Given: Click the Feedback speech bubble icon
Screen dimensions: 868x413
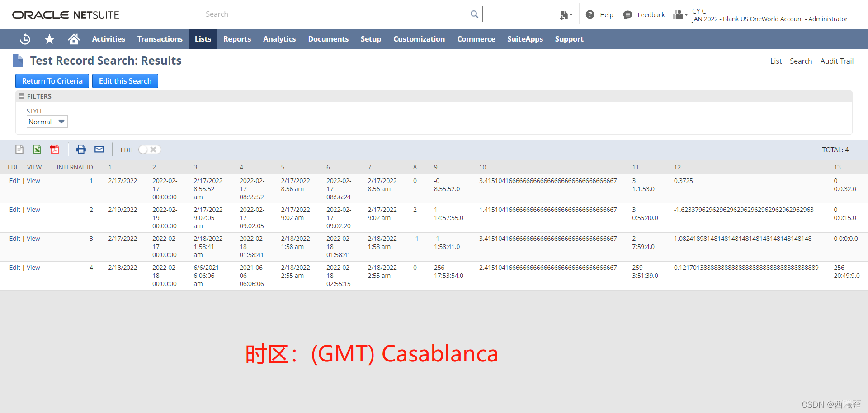Looking at the screenshot, I should 627,15.
